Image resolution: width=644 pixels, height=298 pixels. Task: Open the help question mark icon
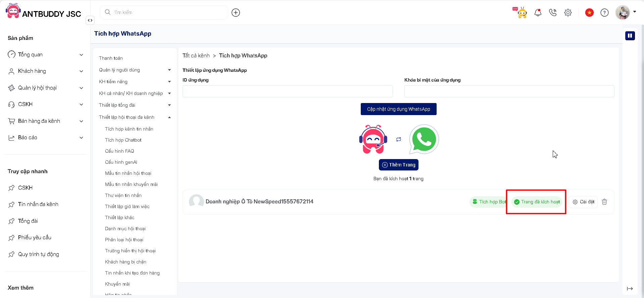604,12
